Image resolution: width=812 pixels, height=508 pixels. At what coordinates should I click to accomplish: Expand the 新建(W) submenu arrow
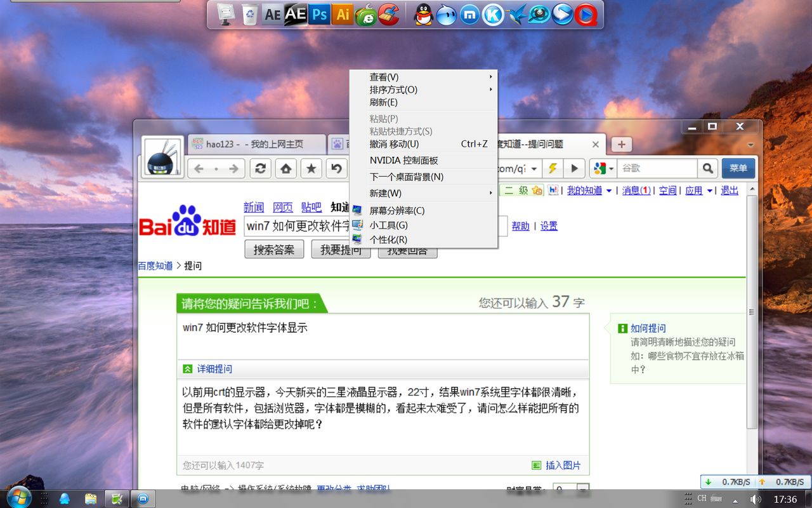tap(490, 193)
